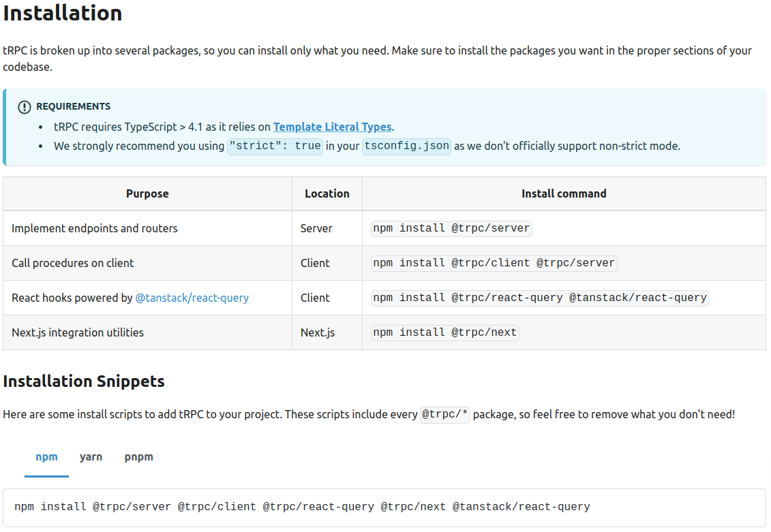Click the Location column header

tap(327, 193)
